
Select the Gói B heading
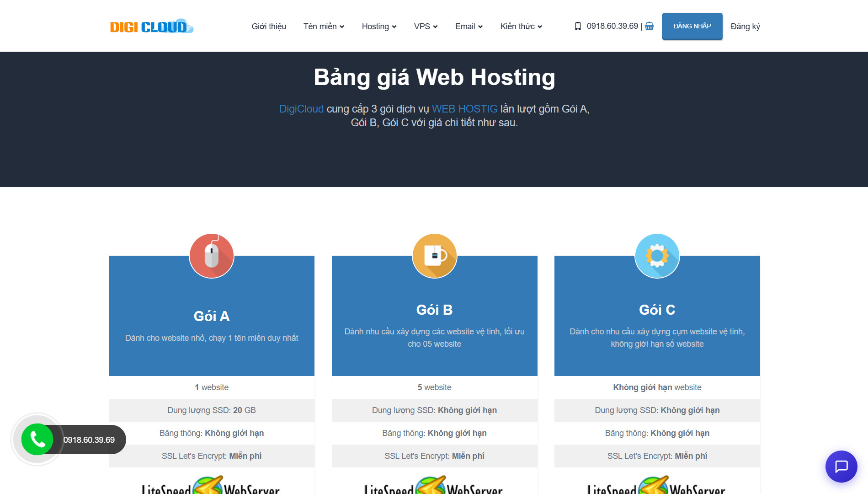pyautogui.click(x=434, y=310)
